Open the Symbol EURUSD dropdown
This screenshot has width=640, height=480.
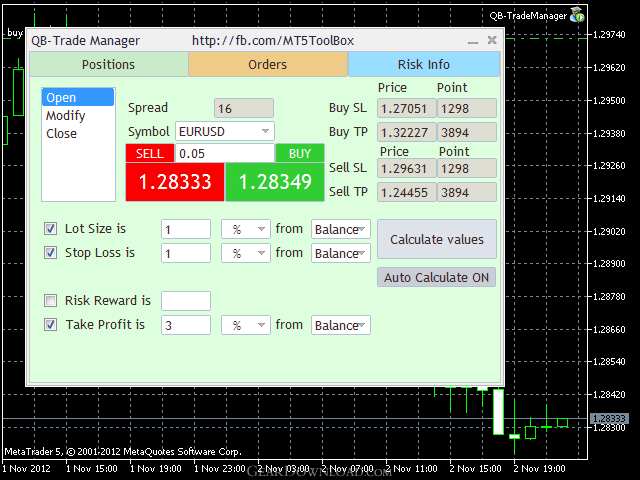click(225, 131)
